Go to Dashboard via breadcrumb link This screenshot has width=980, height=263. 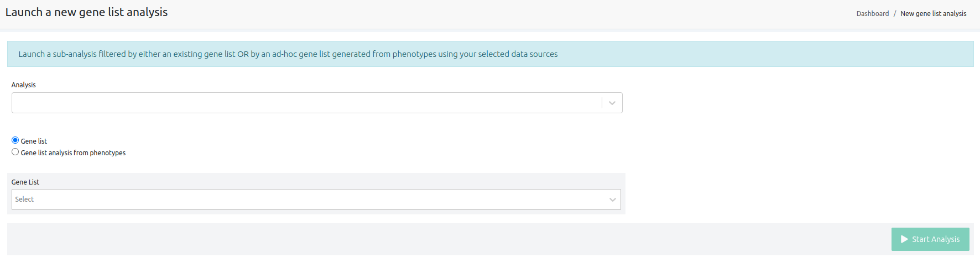pyautogui.click(x=872, y=14)
